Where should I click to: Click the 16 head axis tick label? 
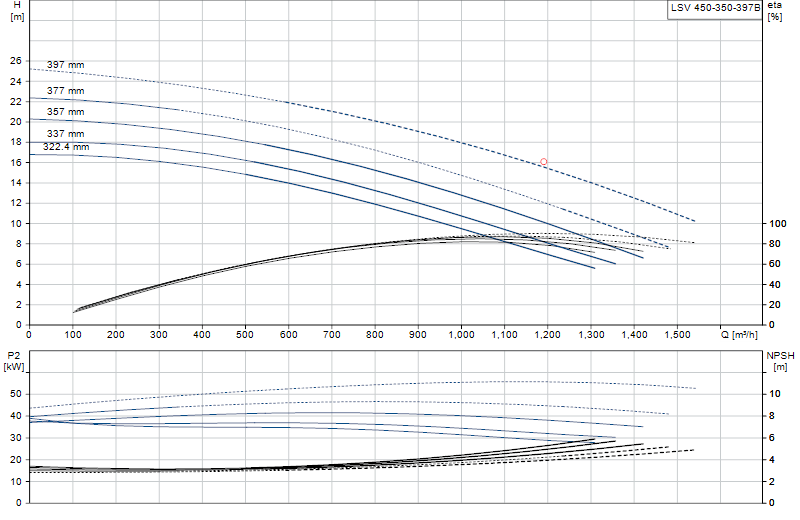(16, 162)
